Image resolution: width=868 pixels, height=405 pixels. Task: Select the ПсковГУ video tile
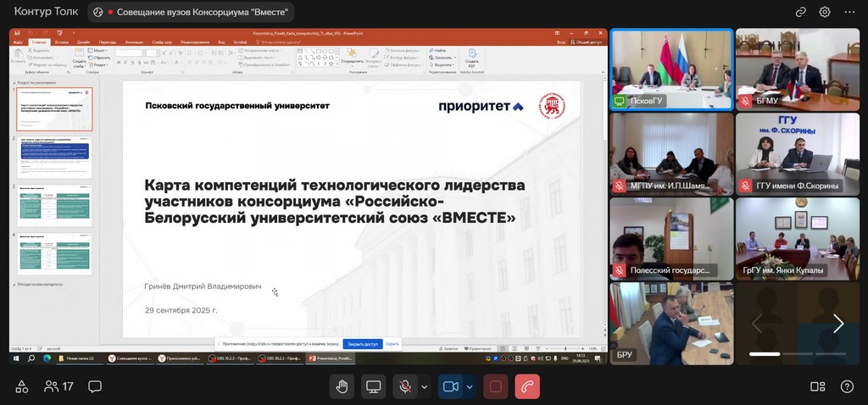point(671,69)
